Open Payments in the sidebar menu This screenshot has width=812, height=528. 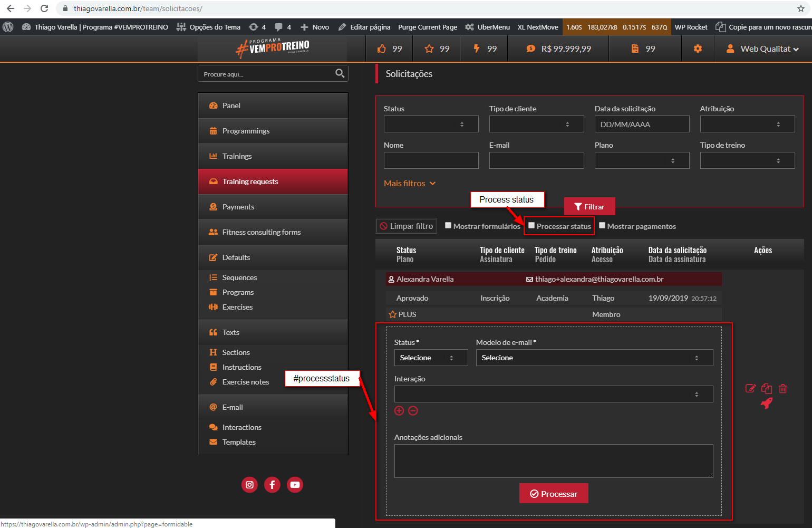pyautogui.click(x=238, y=207)
